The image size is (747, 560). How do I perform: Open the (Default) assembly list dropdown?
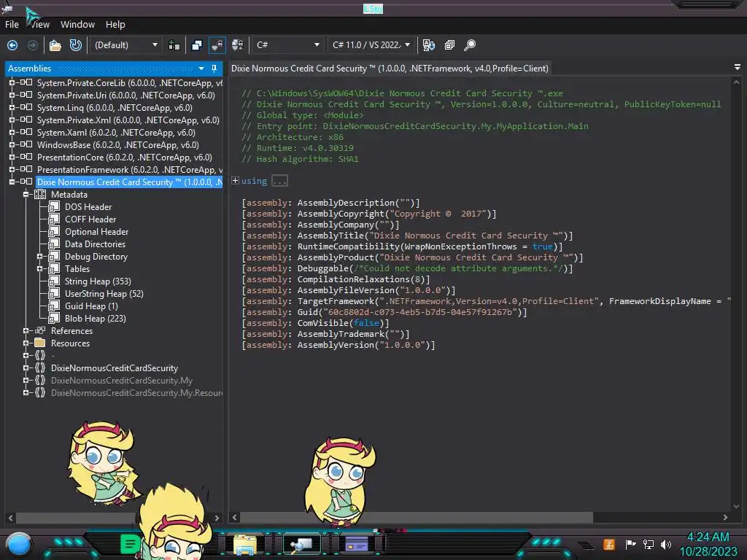[x=125, y=45]
